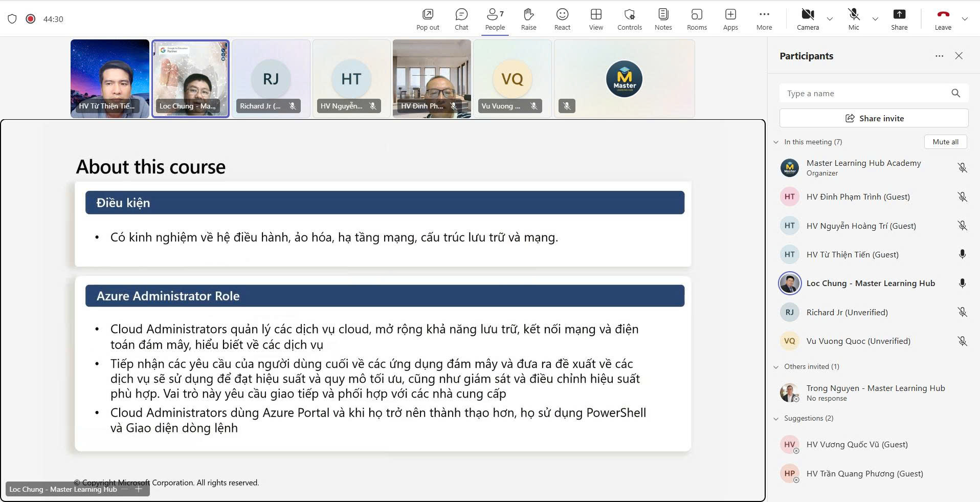980x502 pixels.
Task: Open the Camera options dropdown arrow
Action: 830,19
